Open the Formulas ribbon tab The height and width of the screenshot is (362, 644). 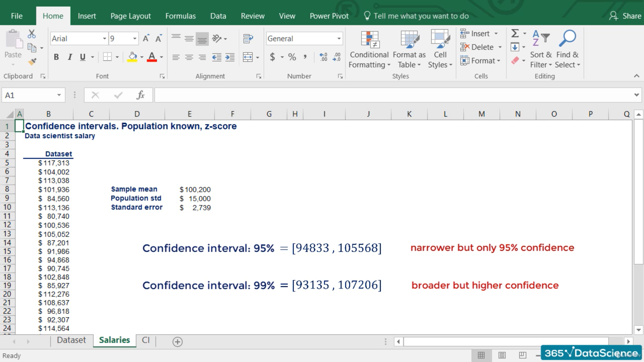click(180, 16)
